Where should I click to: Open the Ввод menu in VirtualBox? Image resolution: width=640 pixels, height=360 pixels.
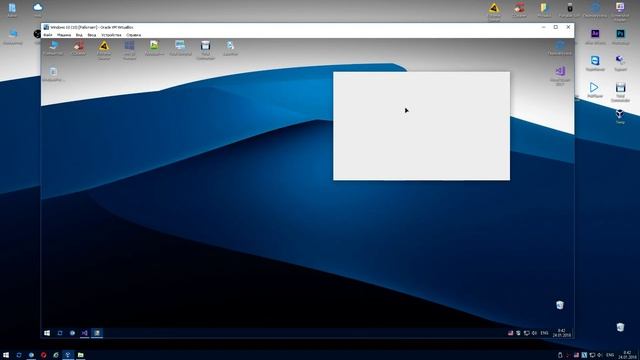pyautogui.click(x=92, y=35)
